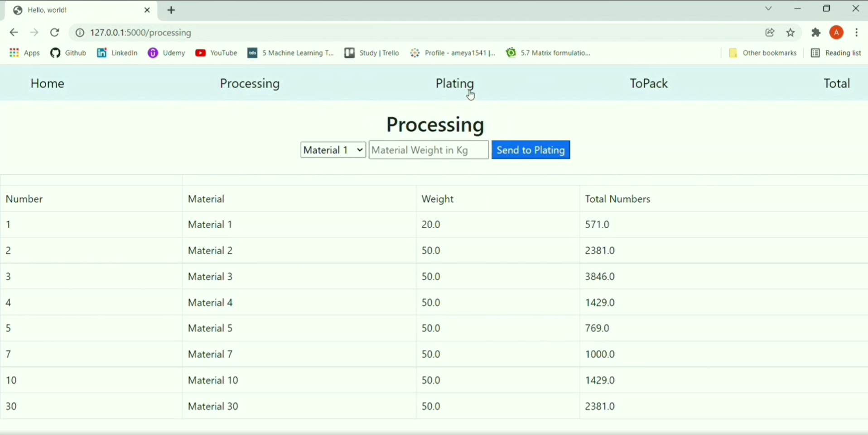Image resolution: width=868 pixels, height=435 pixels.
Task: Open the browser search tabs chevron
Action: tap(769, 8)
